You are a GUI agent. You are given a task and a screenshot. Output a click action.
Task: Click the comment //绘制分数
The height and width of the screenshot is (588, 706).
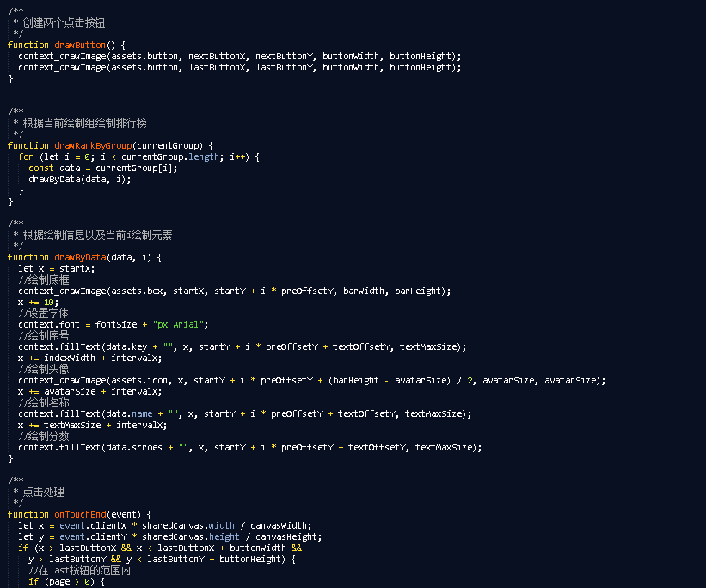[x=44, y=436]
